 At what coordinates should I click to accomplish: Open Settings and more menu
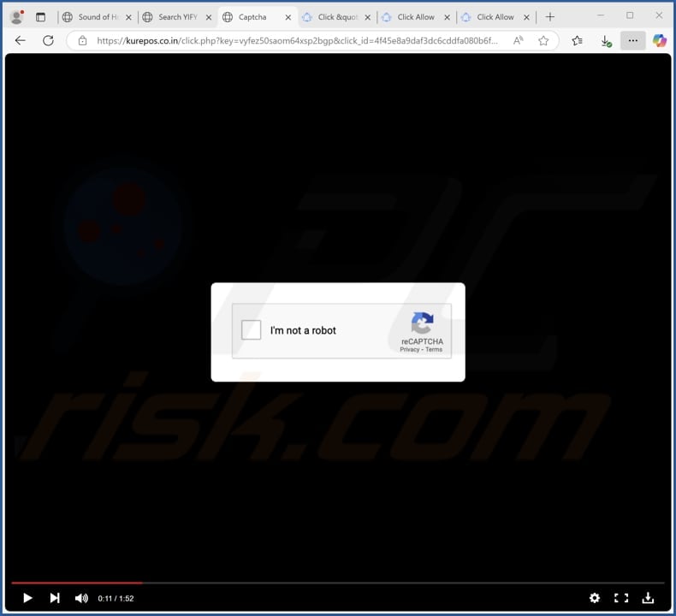633,40
